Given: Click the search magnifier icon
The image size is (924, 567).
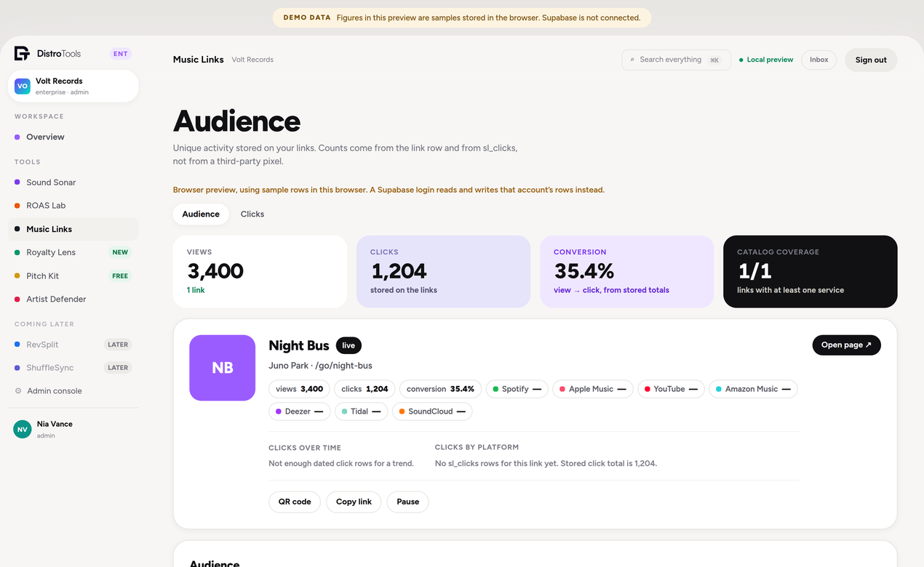Looking at the screenshot, I should 632,60.
